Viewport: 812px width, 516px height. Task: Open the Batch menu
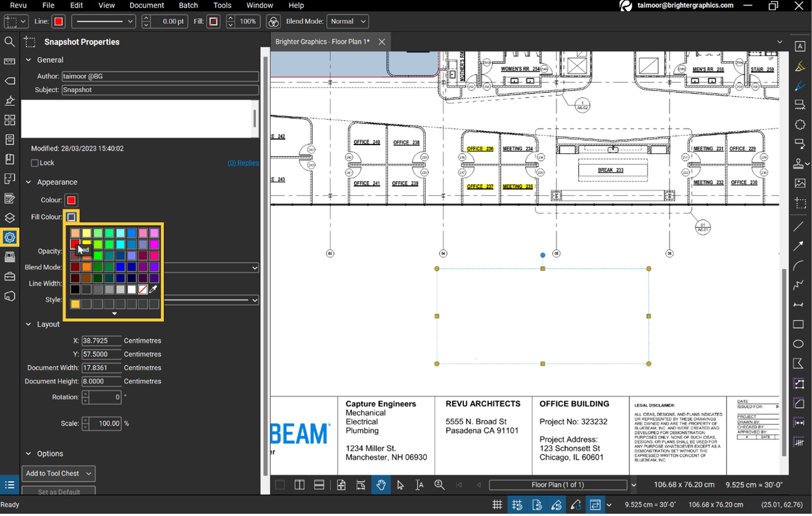click(188, 5)
